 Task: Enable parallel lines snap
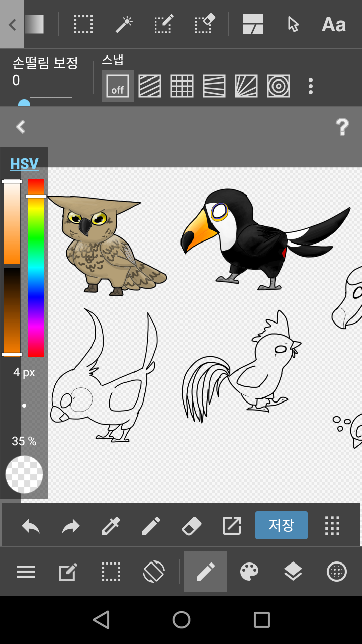tap(150, 86)
